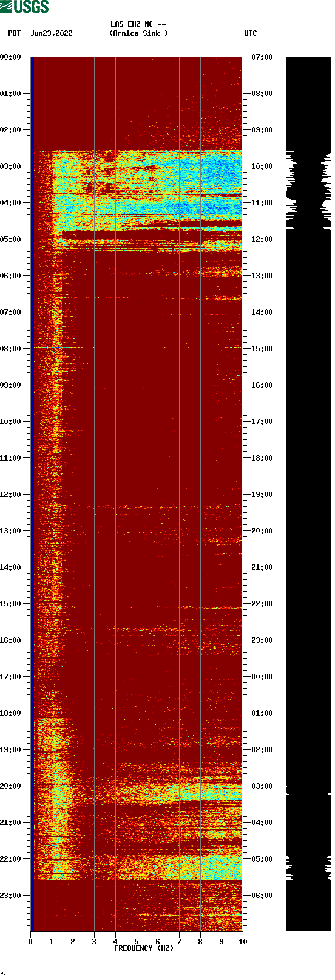Click the 7 Hz frequency tick label
The height and width of the screenshot is (980, 335).
click(179, 942)
